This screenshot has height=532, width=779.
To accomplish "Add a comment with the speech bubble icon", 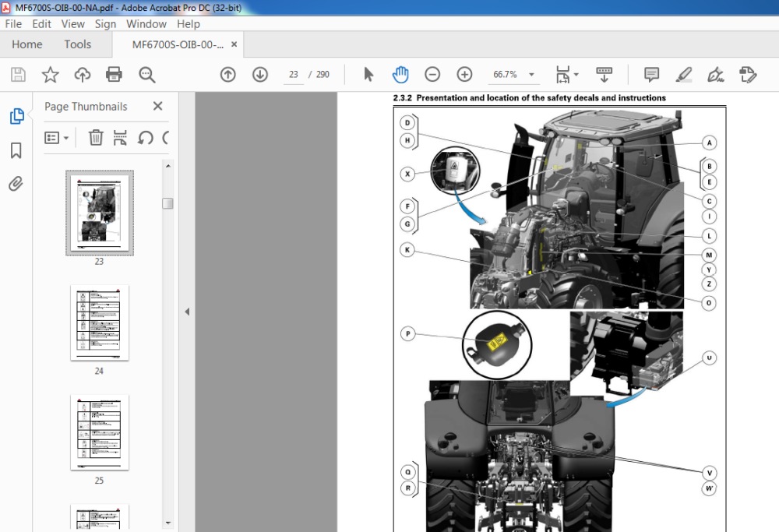I will [x=651, y=75].
